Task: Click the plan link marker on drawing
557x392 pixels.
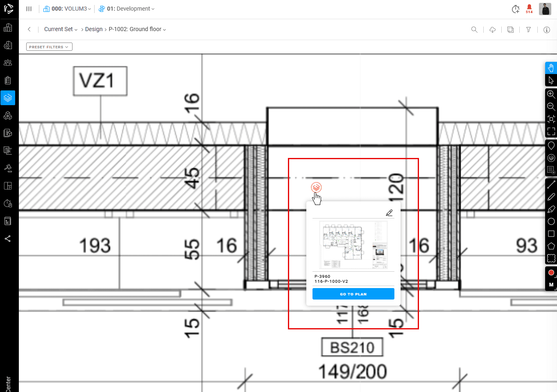Action: coord(316,187)
